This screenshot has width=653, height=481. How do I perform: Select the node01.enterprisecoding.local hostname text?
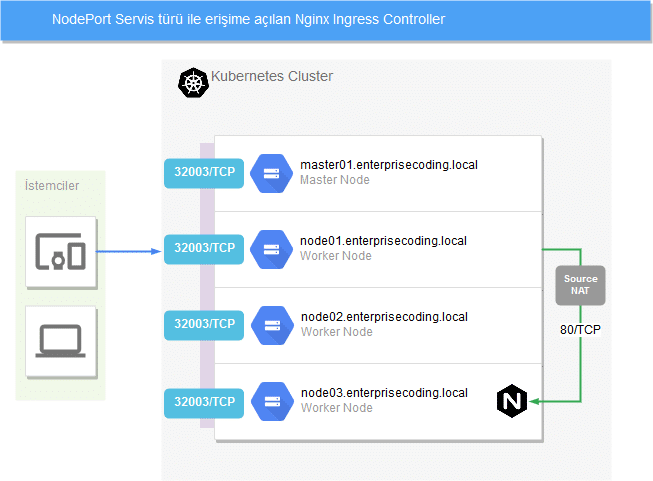384,241
